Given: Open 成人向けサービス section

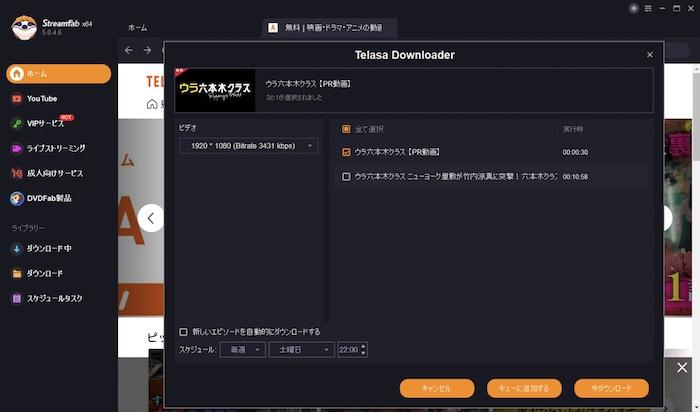Looking at the screenshot, I should pyautogui.click(x=47, y=173).
